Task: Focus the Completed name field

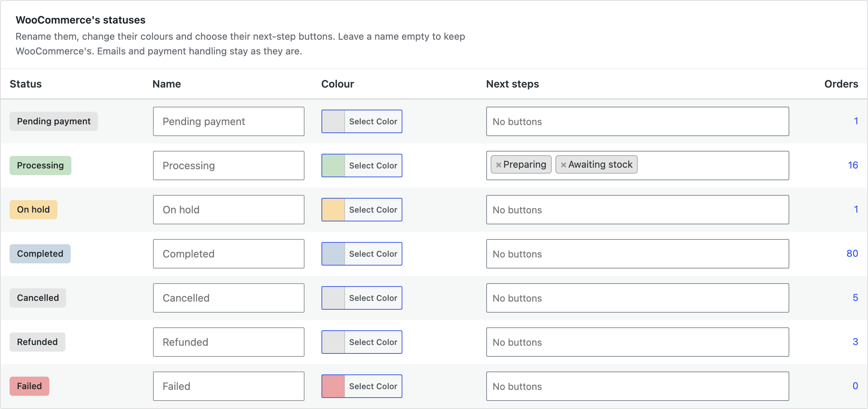Action: (229, 254)
